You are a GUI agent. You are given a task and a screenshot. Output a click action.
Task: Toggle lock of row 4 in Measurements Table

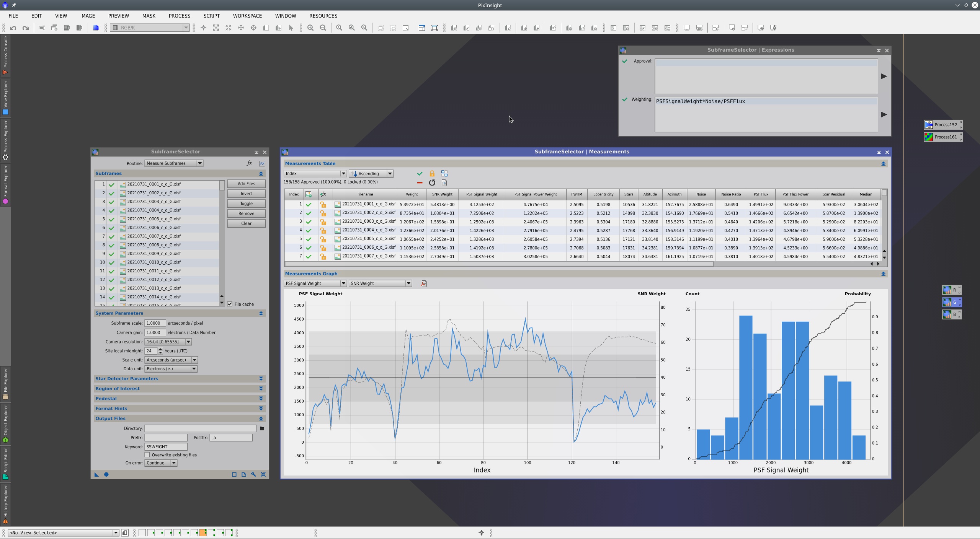coord(323,231)
